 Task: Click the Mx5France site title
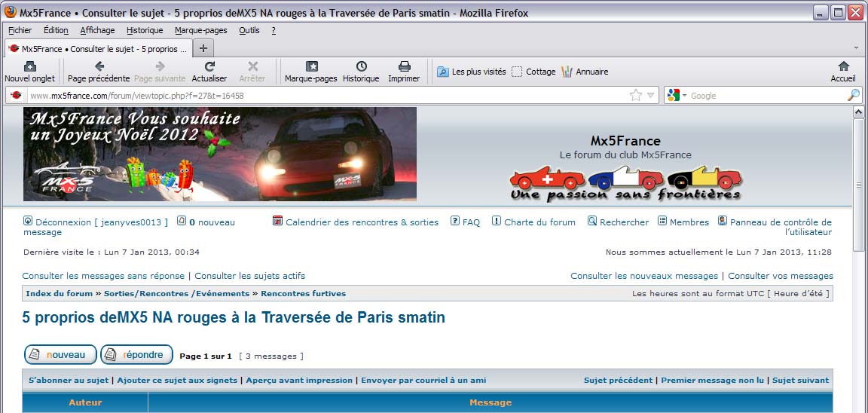(625, 141)
